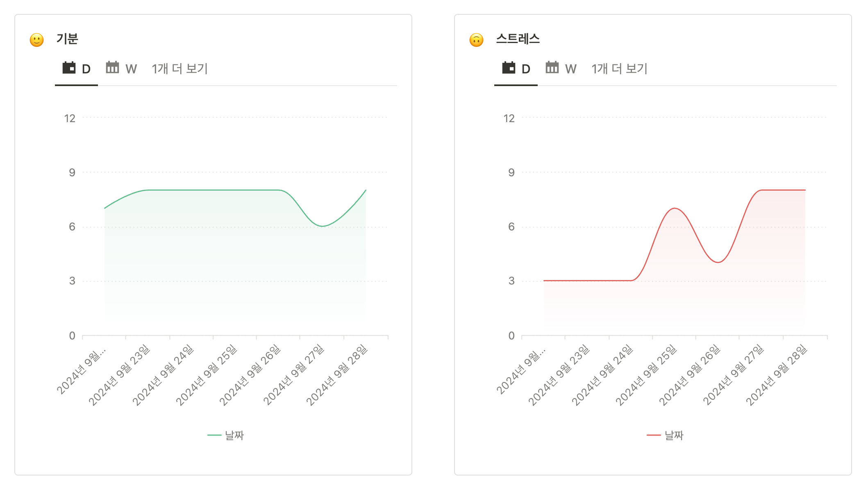
Task: Click red legend line swatch
Action: click(x=654, y=435)
